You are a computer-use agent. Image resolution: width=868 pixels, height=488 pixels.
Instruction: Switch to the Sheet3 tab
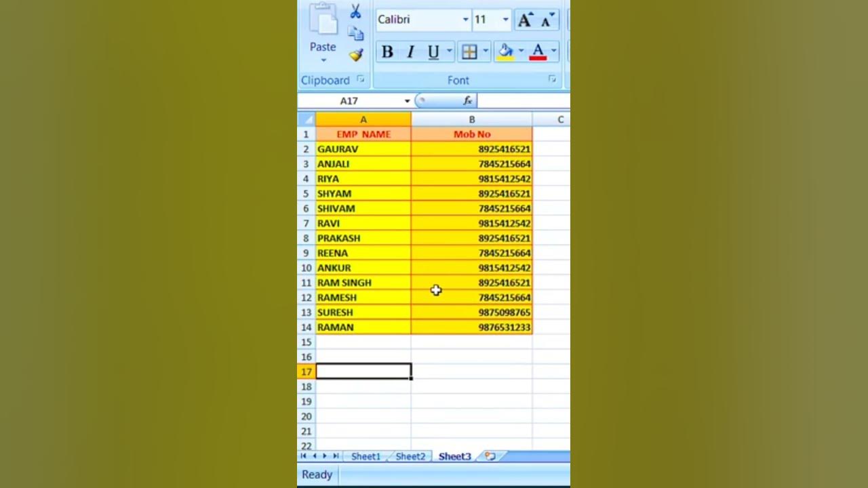click(x=454, y=457)
